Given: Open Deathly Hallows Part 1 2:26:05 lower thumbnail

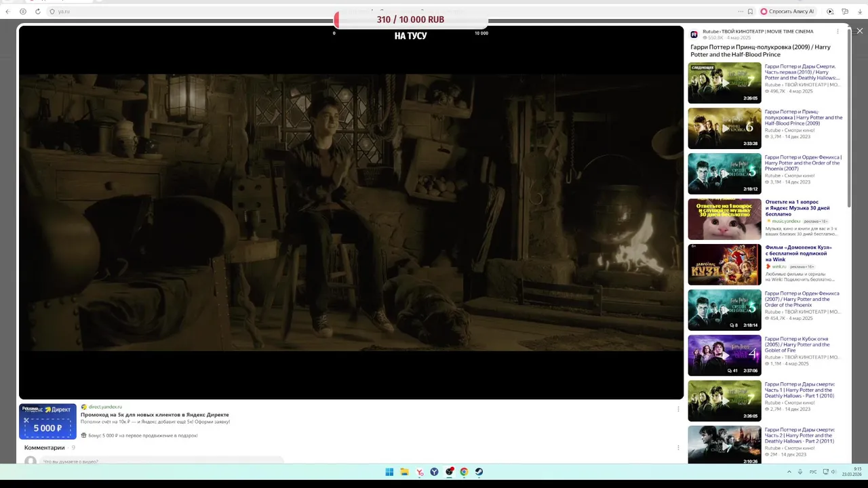Looking at the screenshot, I should point(724,401).
